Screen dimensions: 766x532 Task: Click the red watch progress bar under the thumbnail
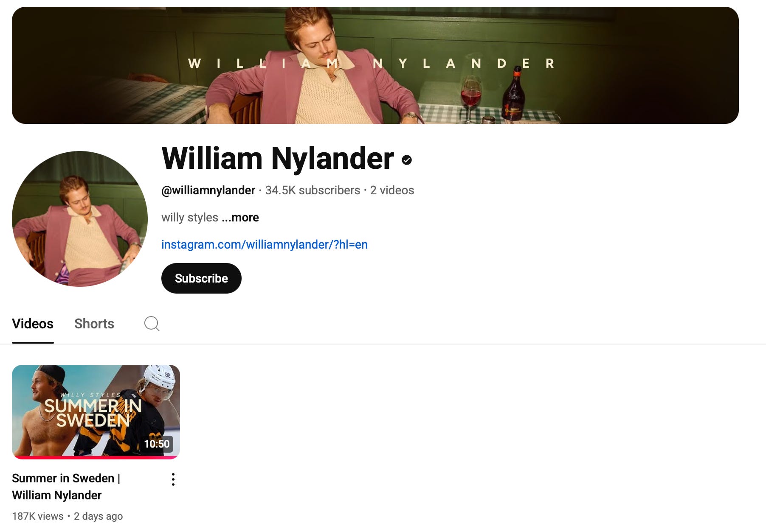(x=96, y=457)
